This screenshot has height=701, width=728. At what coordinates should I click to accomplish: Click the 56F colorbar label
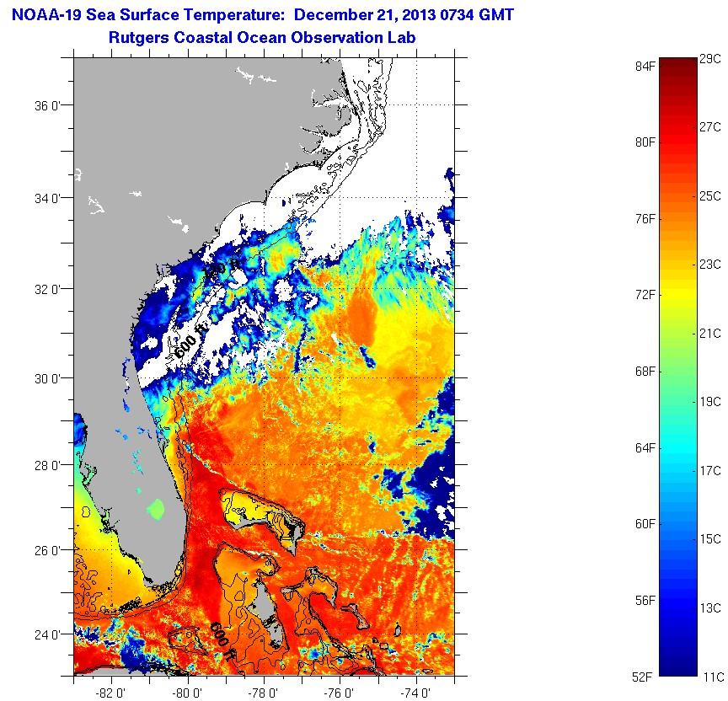645,601
